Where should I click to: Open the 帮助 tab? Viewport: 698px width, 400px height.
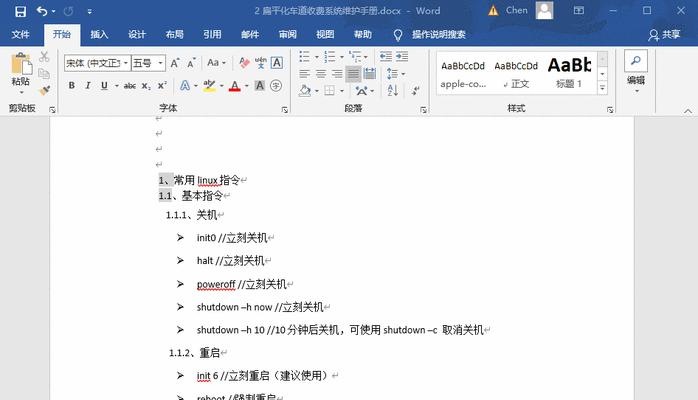point(363,34)
